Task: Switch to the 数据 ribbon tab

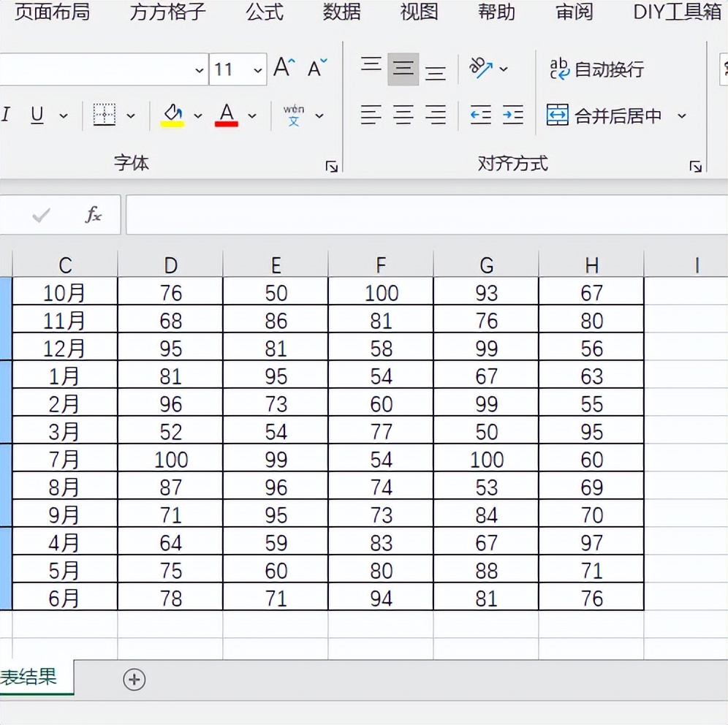Action: click(342, 12)
